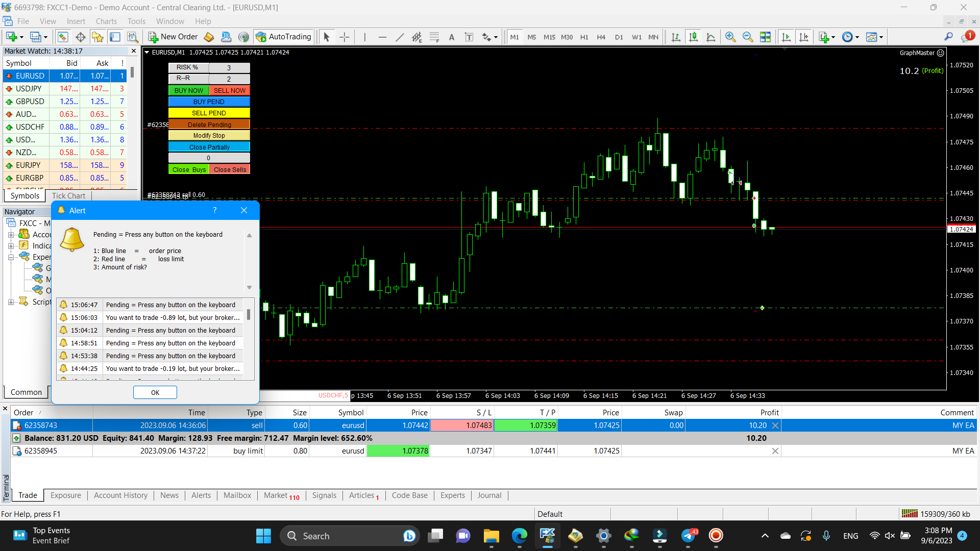Image resolution: width=980 pixels, height=551 pixels.
Task: Switch chart to candlestick display mode
Action: click(694, 37)
